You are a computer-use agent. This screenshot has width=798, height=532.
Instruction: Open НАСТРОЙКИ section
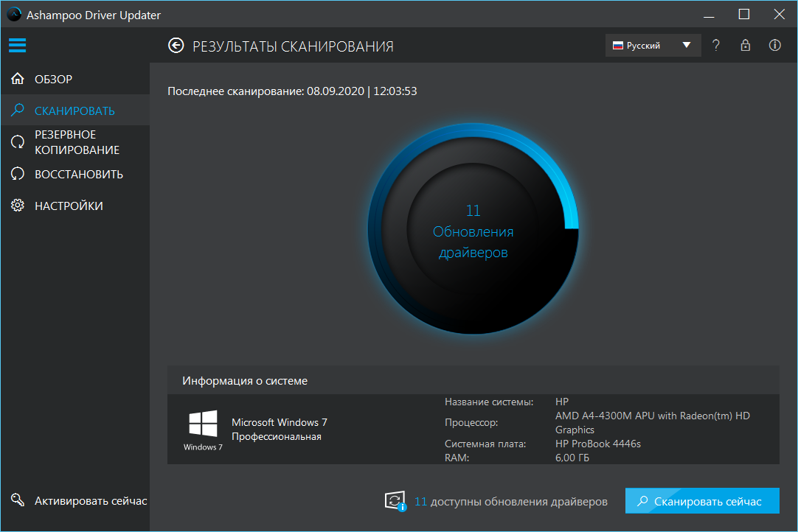tap(75, 206)
